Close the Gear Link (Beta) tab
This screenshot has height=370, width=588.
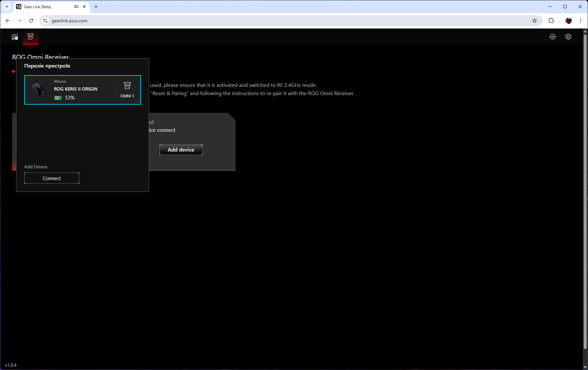[x=84, y=7]
